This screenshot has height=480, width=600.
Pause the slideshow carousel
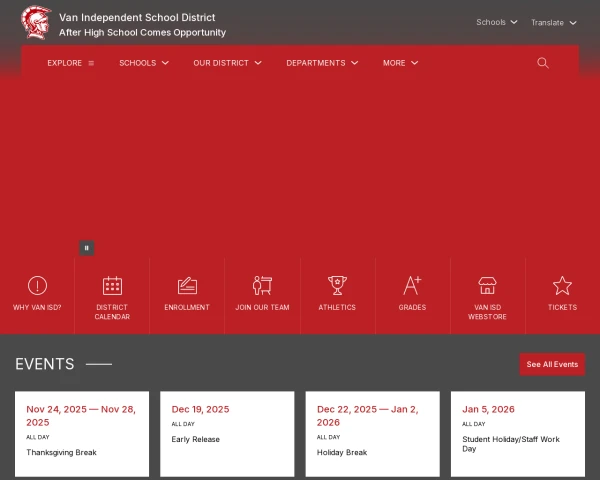point(87,248)
